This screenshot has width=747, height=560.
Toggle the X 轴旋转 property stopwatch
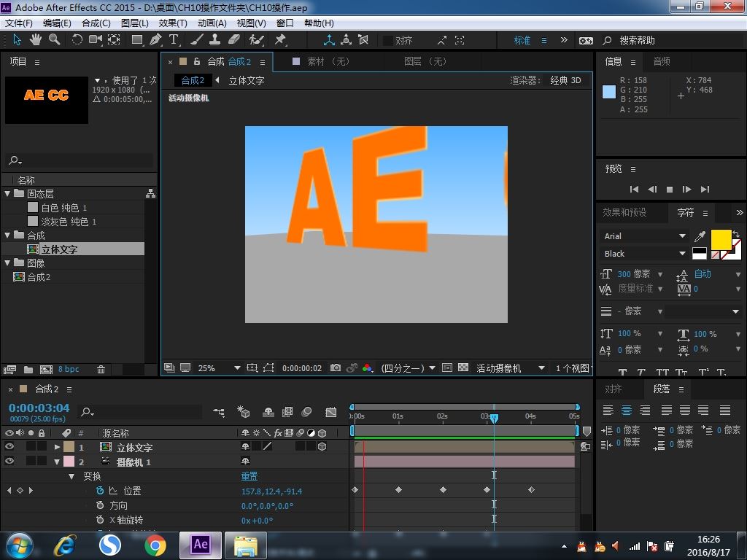99,520
